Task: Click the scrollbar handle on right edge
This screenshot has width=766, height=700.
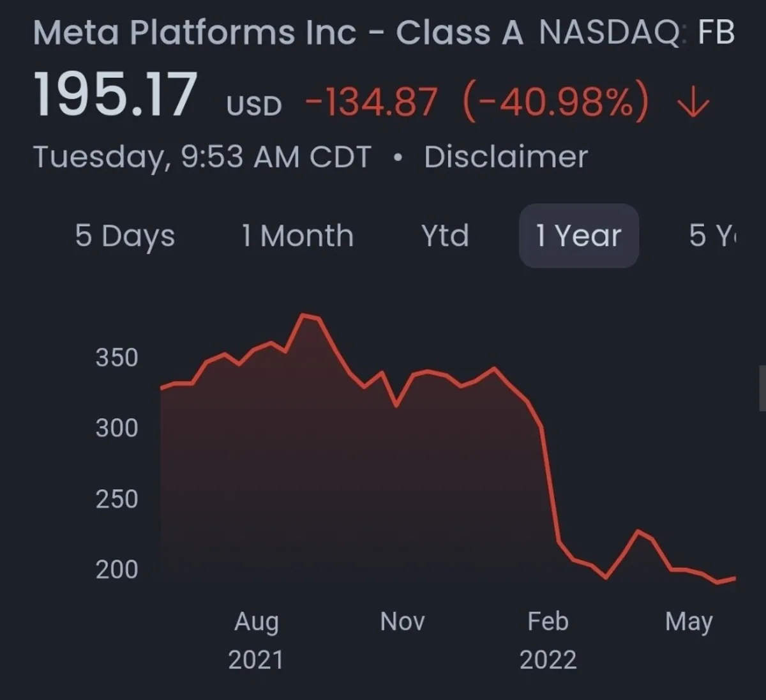Action: 762,388
